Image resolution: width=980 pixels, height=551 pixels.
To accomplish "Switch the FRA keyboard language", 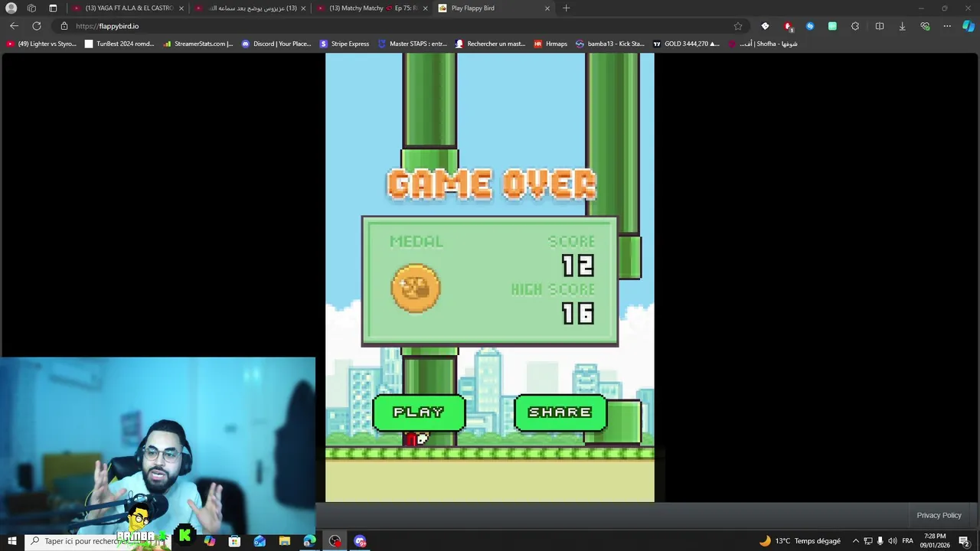I will 908,541.
